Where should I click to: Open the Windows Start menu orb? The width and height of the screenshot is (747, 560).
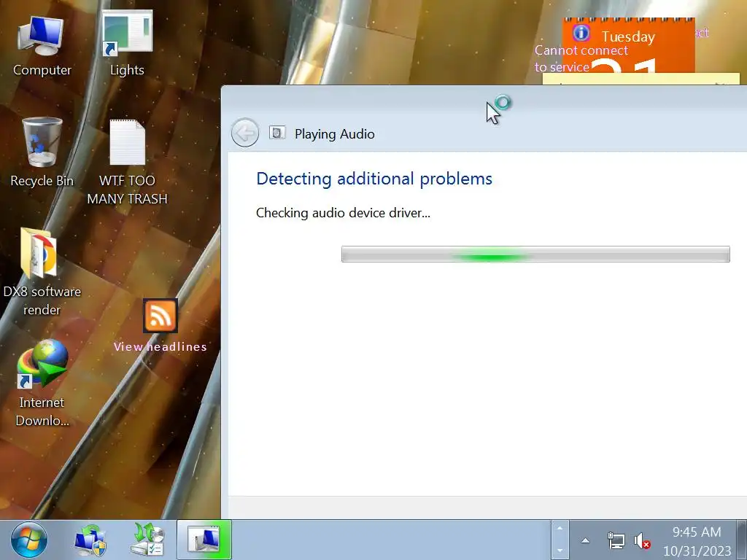pos(29,540)
